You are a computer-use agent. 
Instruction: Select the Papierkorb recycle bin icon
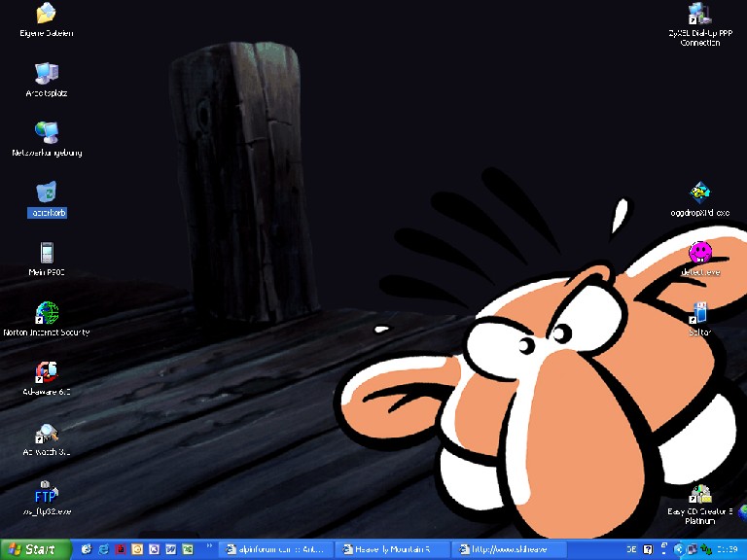pyautogui.click(x=46, y=192)
